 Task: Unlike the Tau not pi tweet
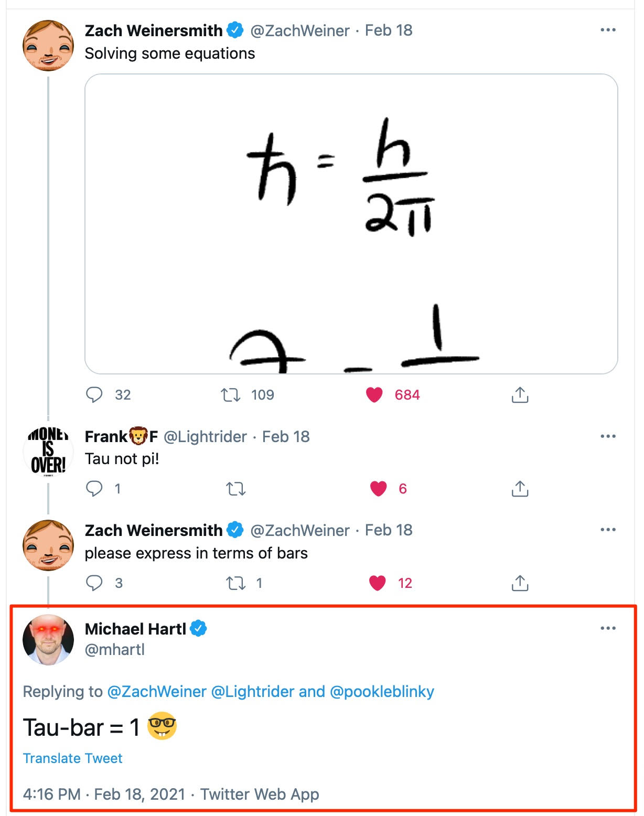click(378, 488)
